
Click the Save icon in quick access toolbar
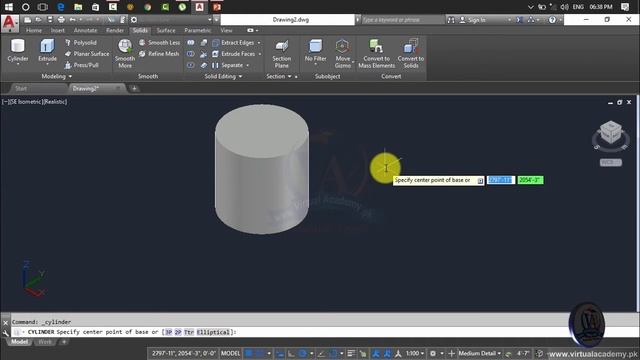[x=50, y=20]
